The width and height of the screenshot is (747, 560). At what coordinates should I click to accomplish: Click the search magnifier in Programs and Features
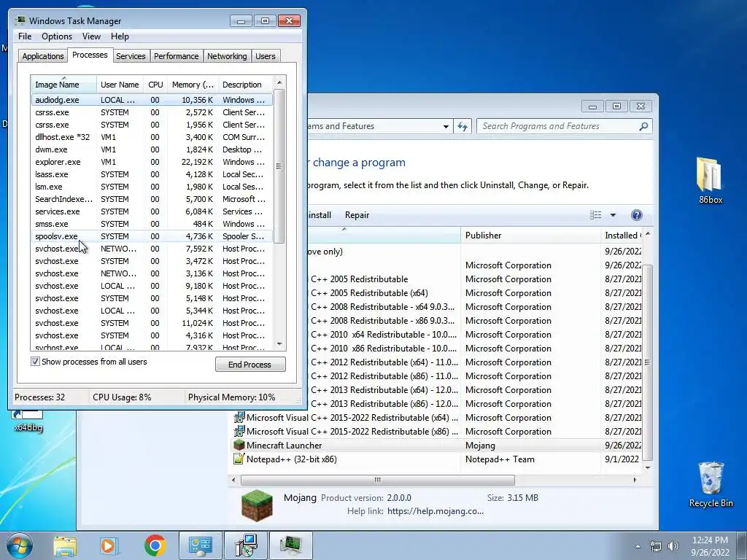pos(643,126)
